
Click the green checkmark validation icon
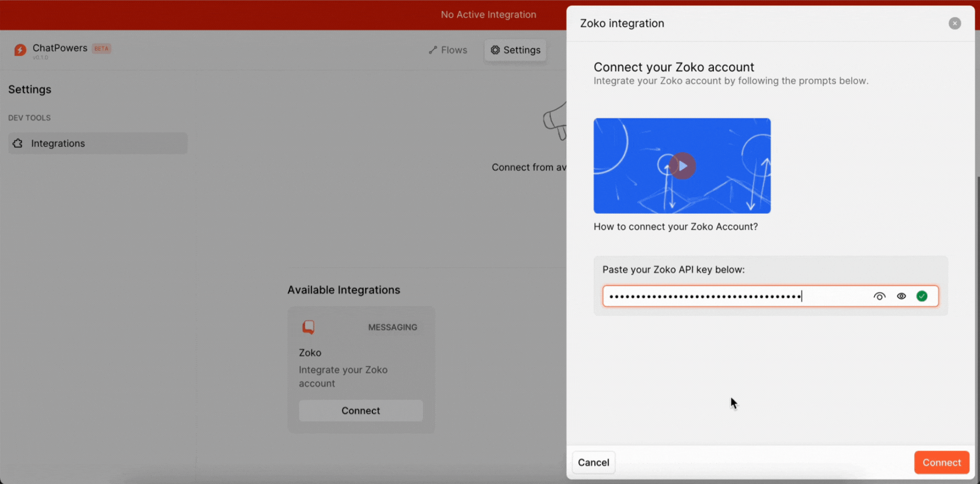pos(922,296)
